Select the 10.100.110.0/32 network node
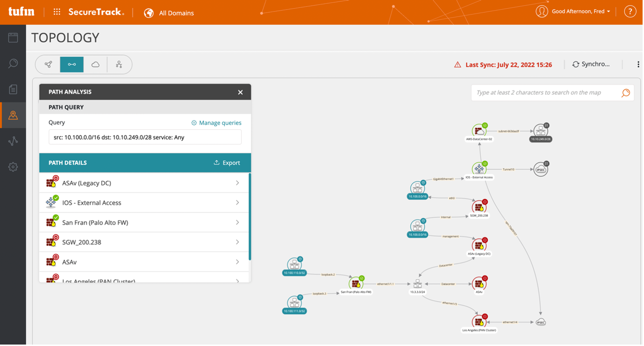644x346 pixels. click(x=295, y=264)
